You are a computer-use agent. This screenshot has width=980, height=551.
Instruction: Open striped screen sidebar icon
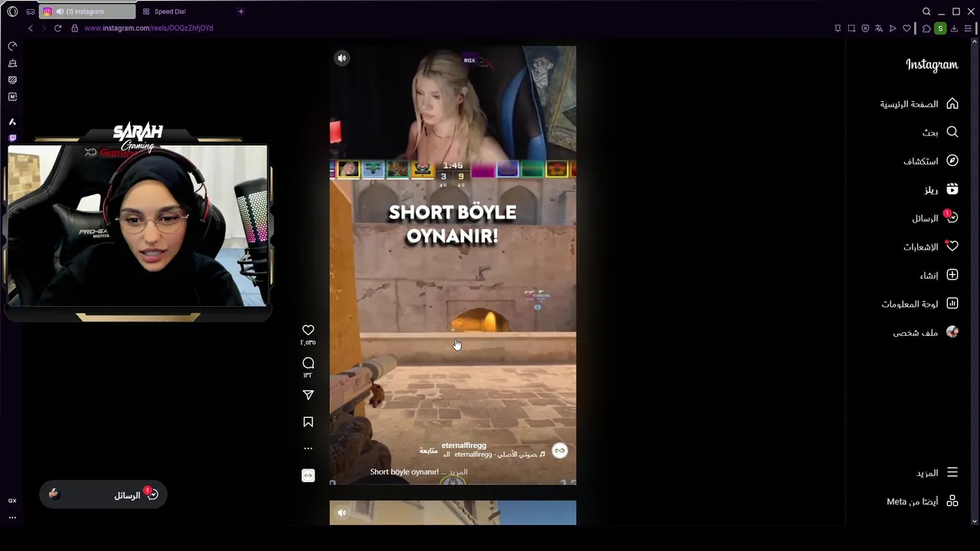coord(12,80)
